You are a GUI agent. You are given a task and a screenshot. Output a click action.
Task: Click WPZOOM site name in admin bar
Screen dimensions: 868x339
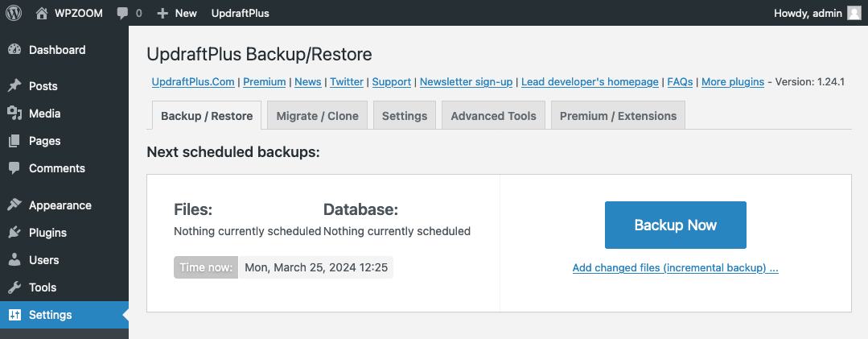pyautogui.click(x=79, y=14)
